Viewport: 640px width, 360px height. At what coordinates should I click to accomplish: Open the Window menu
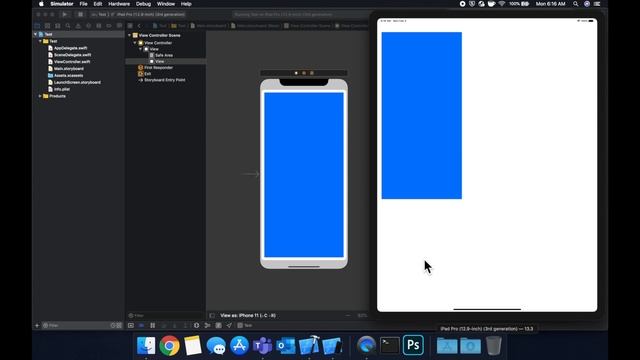(166, 4)
